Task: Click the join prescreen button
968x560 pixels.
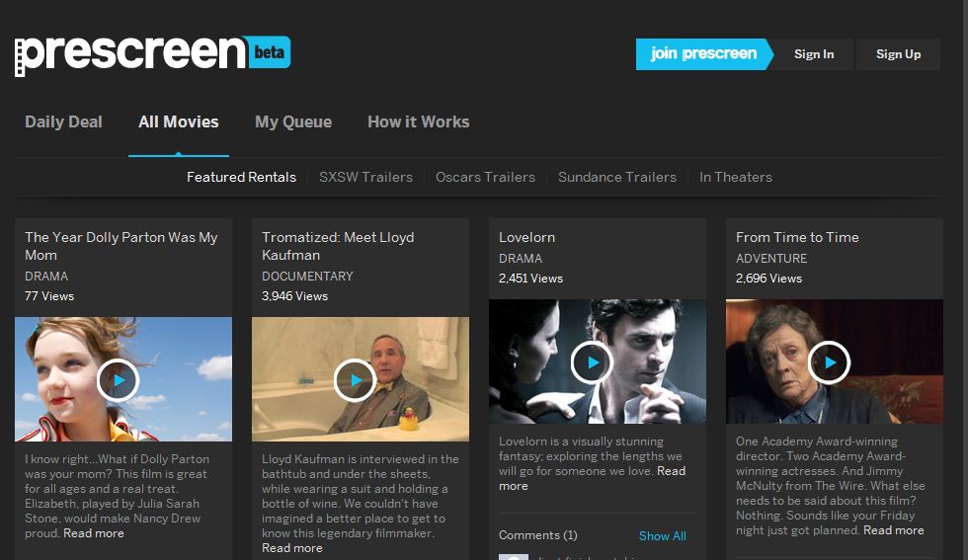Action: (x=704, y=54)
